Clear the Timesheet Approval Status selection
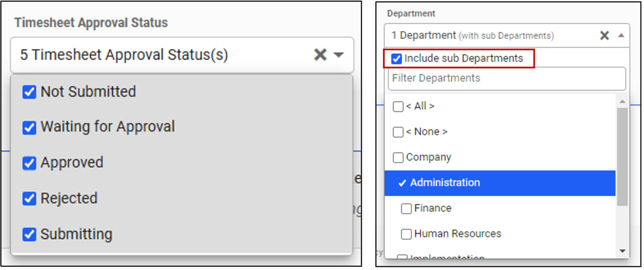 click(320, 55)
